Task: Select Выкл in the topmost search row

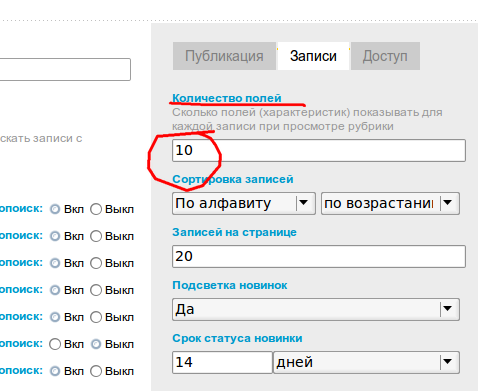Action: tap(96, 209)
